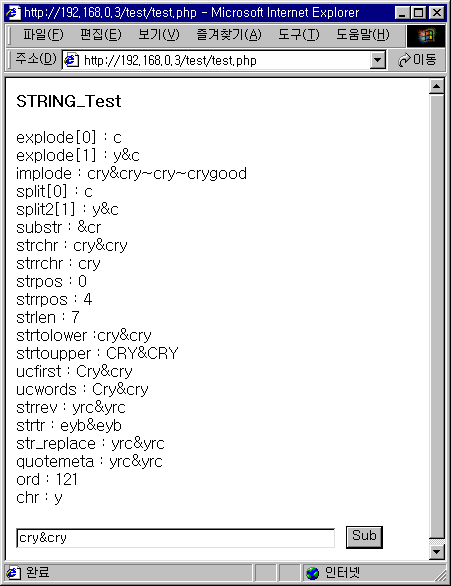Click the IE page icon in the address bar
451x586 pixels.
[71, 60]
